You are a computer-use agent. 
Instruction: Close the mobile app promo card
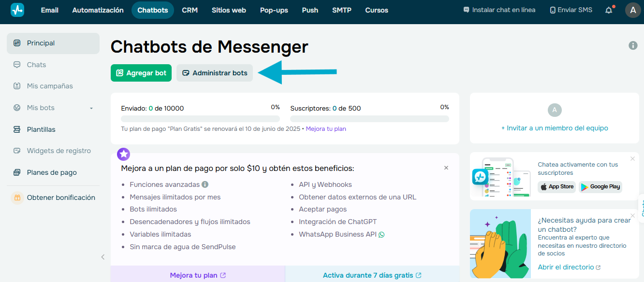(x=632, y=158)
